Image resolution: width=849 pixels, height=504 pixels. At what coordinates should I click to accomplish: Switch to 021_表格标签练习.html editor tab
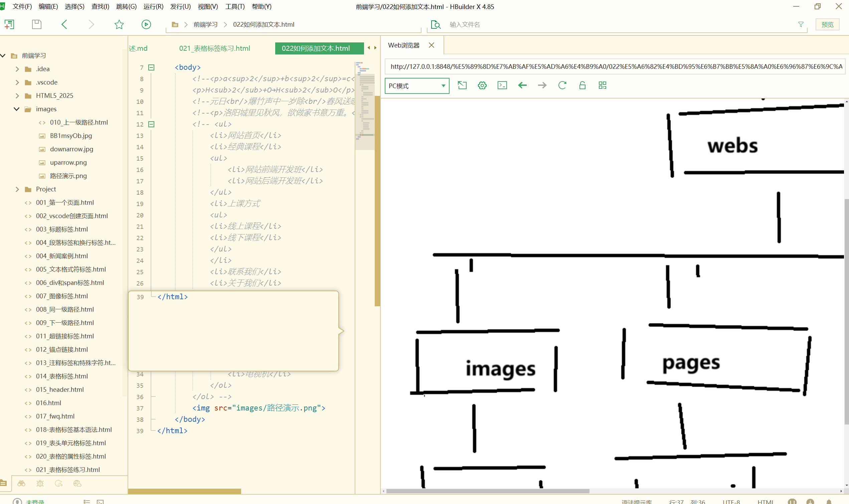pos(214,48)
